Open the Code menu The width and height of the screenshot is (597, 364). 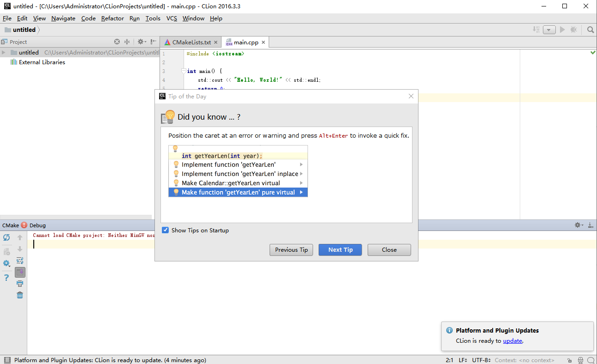88,18
